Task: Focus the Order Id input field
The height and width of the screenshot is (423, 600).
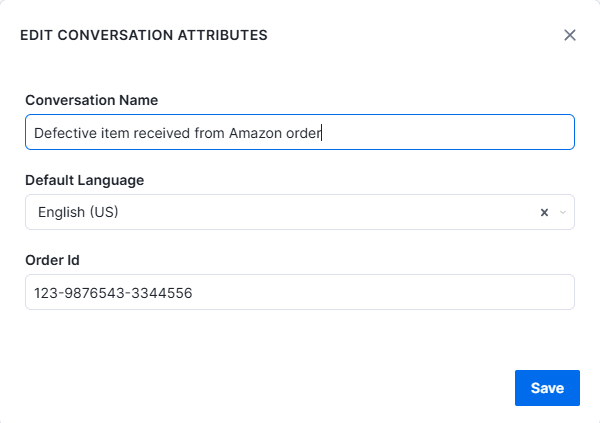Action: 300,292
